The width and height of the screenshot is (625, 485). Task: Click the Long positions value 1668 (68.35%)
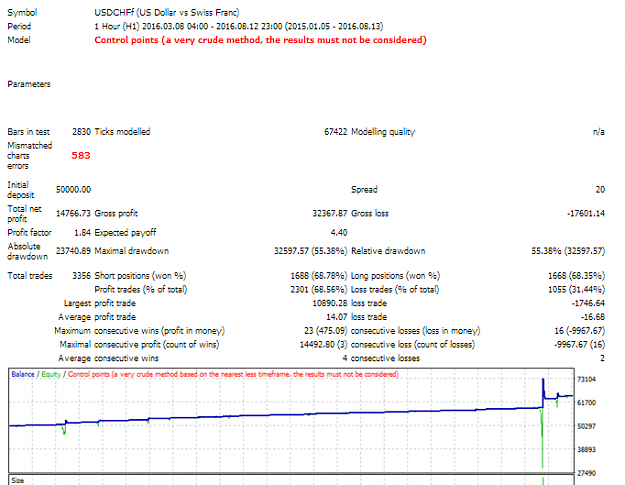pyautogui.click(x=576, y=276)
